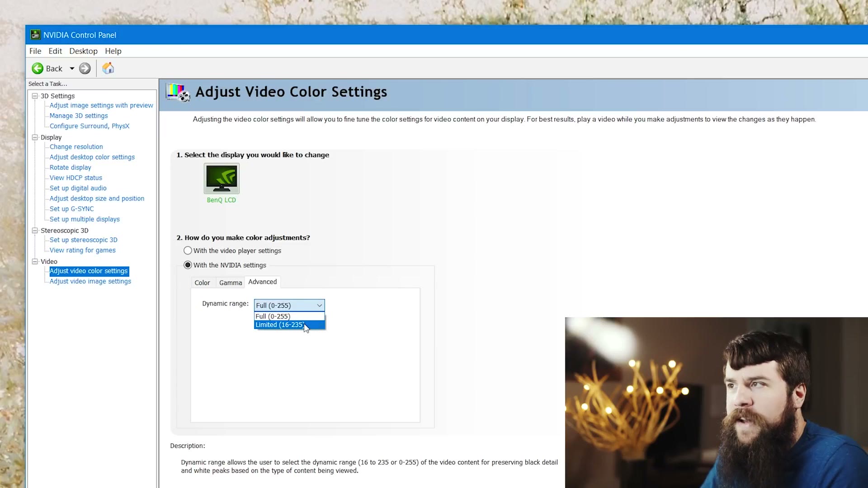Open the Desktop menu
Image resolution: width=868 pixels, height=488 pixels.
pos(83,51)
